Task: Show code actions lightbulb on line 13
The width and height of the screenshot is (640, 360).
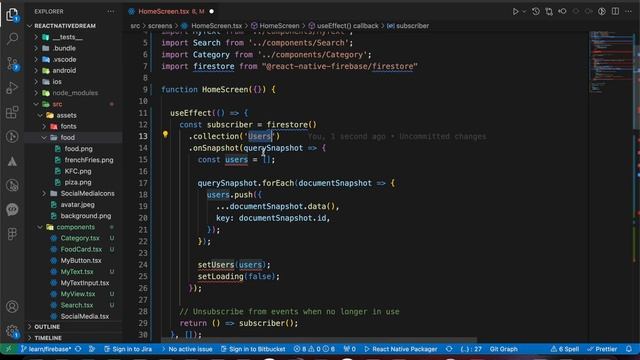Action: (x=165, y=134)
